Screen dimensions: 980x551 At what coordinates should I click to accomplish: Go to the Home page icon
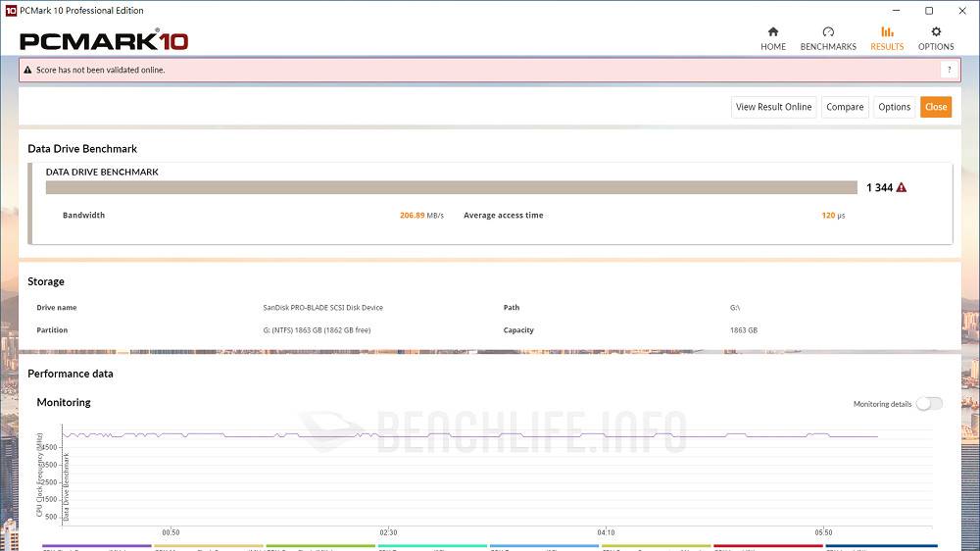(772, 32)
